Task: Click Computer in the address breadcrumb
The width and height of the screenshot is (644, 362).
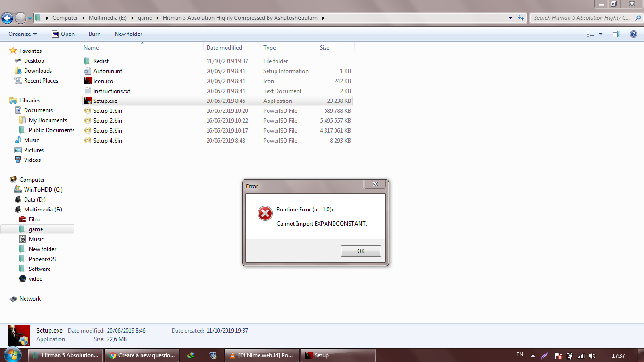Action: (65, 18)
